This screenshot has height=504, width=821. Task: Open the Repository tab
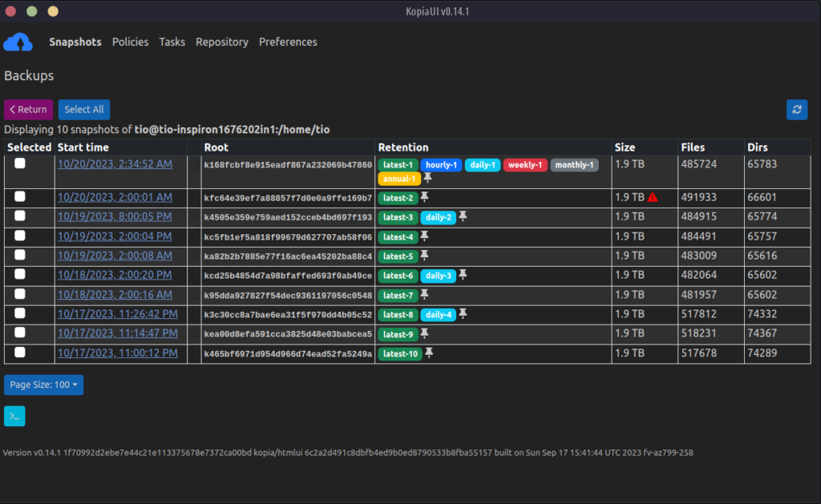click(222, 42)
